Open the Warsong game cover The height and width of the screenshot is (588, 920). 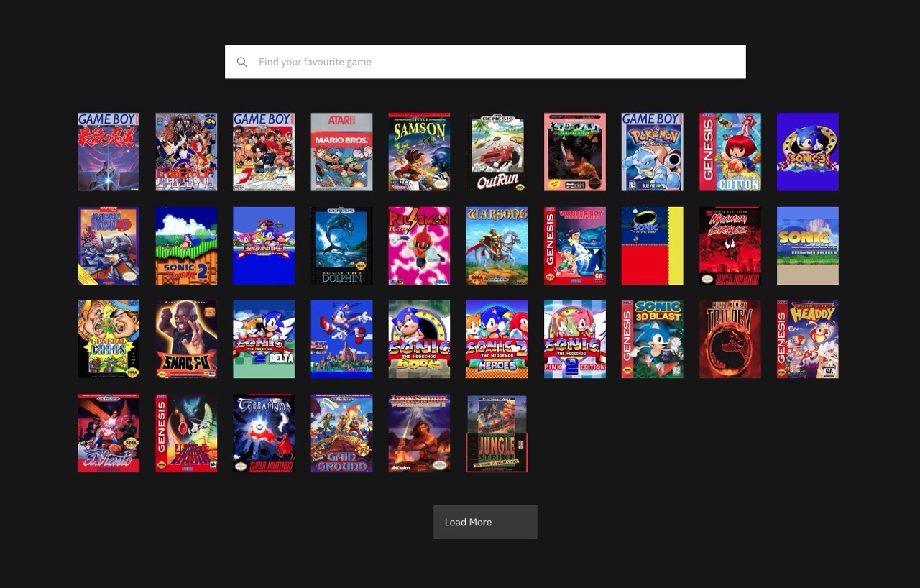click(x=497, y=246)
